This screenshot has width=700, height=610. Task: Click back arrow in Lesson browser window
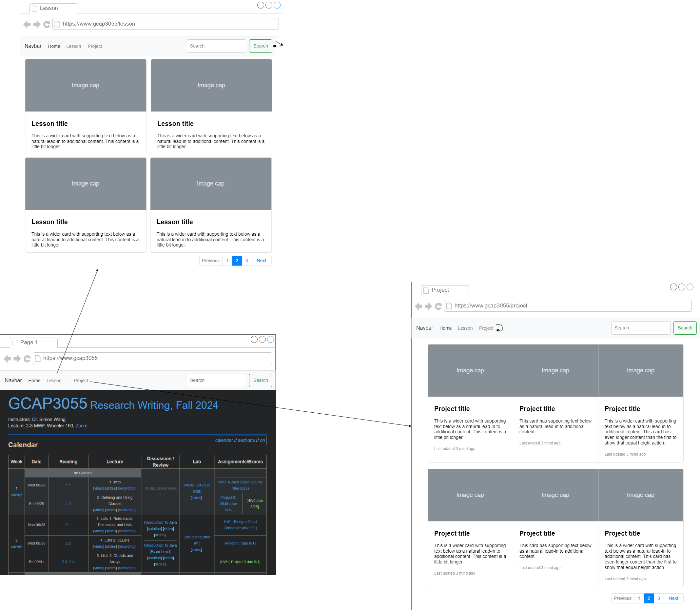click(27, 24)
